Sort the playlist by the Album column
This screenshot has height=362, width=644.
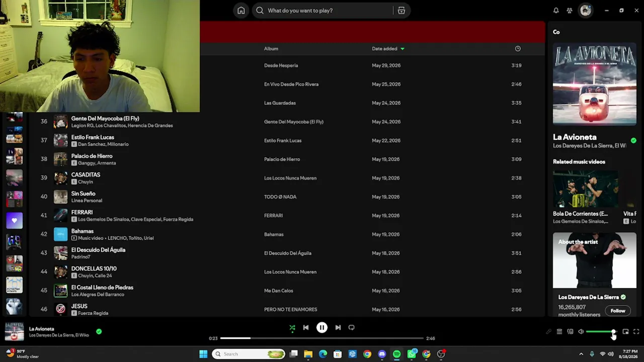[x=271, y=49]
